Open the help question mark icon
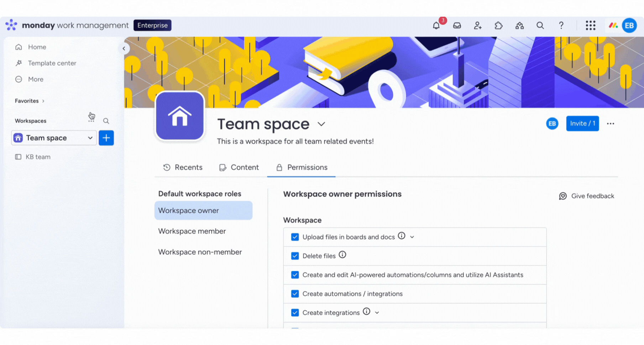This screenshot has width=644, height=345. [561, 26]
